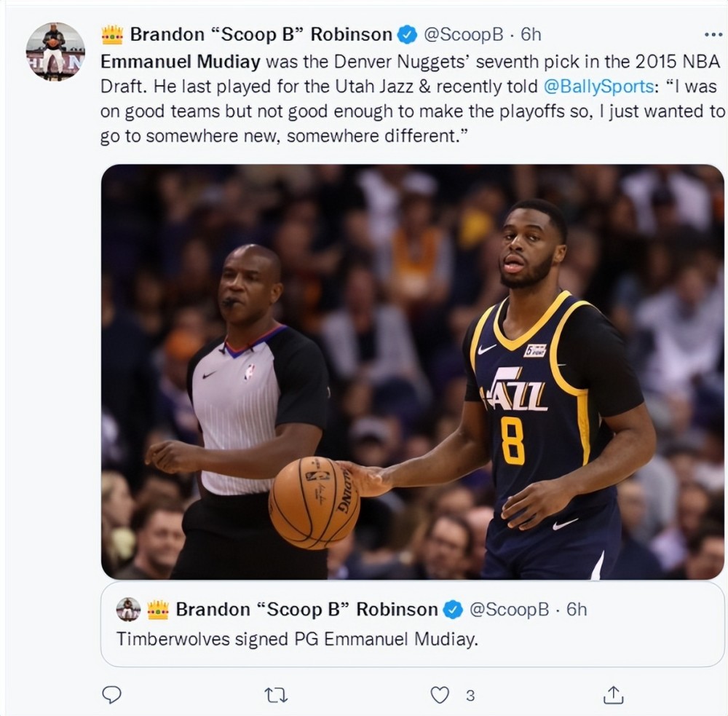
Task: Open the quoted tweet about Timberwolves signing
Action: (x=412, y=624)
